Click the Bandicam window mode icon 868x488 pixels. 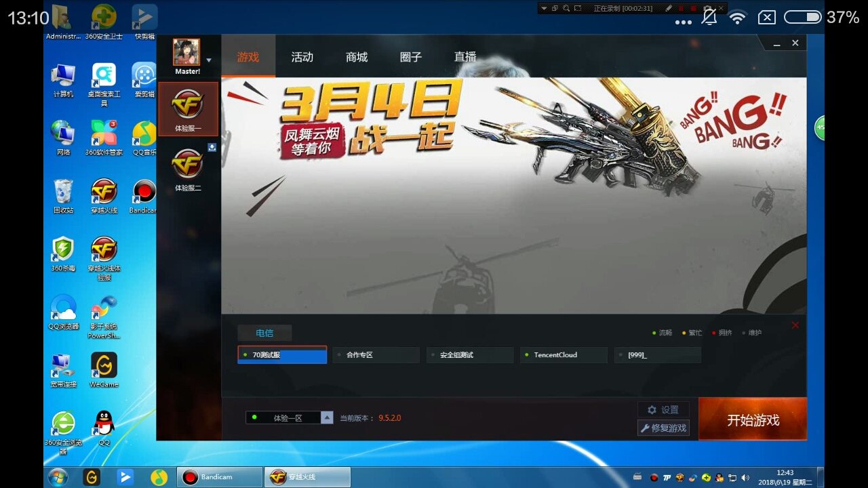555,8
